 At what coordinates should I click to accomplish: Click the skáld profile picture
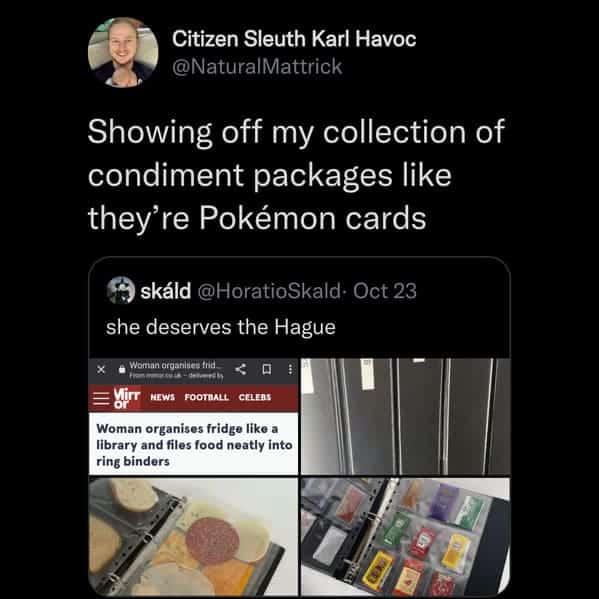click(x=121, y=290)
